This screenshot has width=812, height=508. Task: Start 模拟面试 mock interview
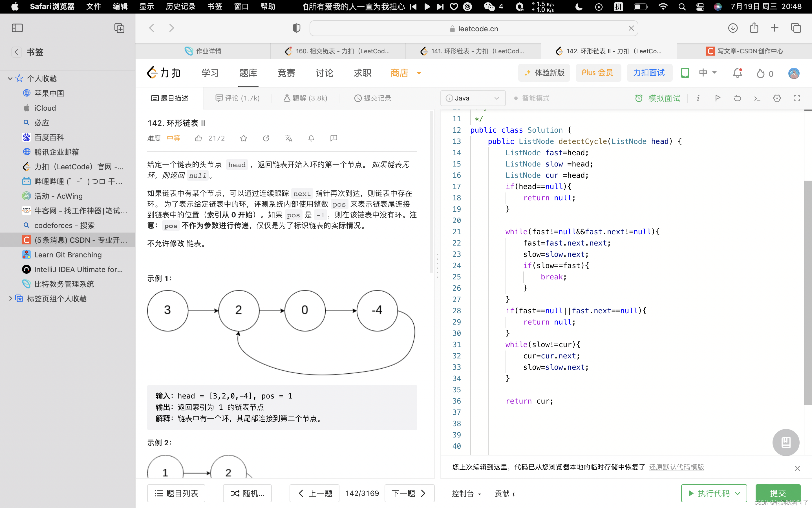pos(658,98)
